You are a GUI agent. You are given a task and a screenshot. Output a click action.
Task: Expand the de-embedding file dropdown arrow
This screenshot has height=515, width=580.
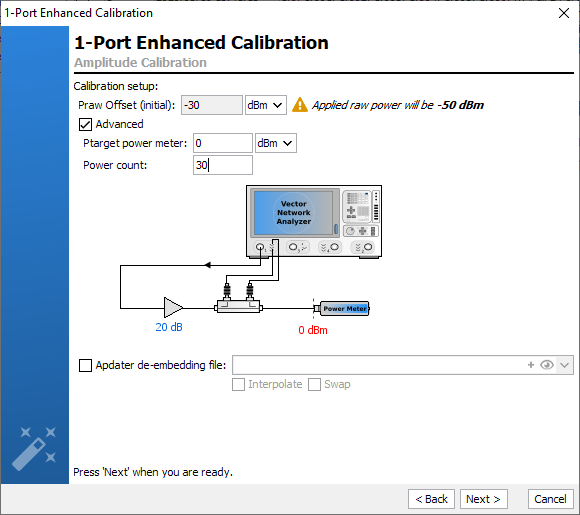564,365
